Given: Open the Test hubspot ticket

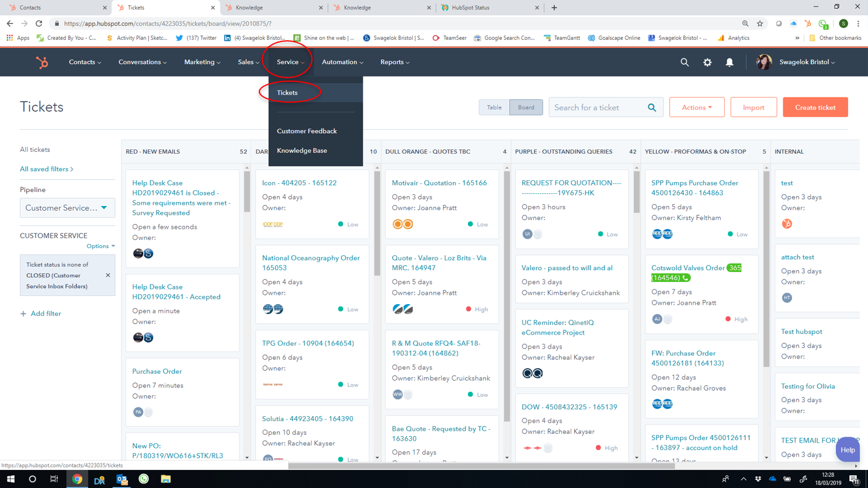Looking at the screenshot, I should tap(801, 332).
